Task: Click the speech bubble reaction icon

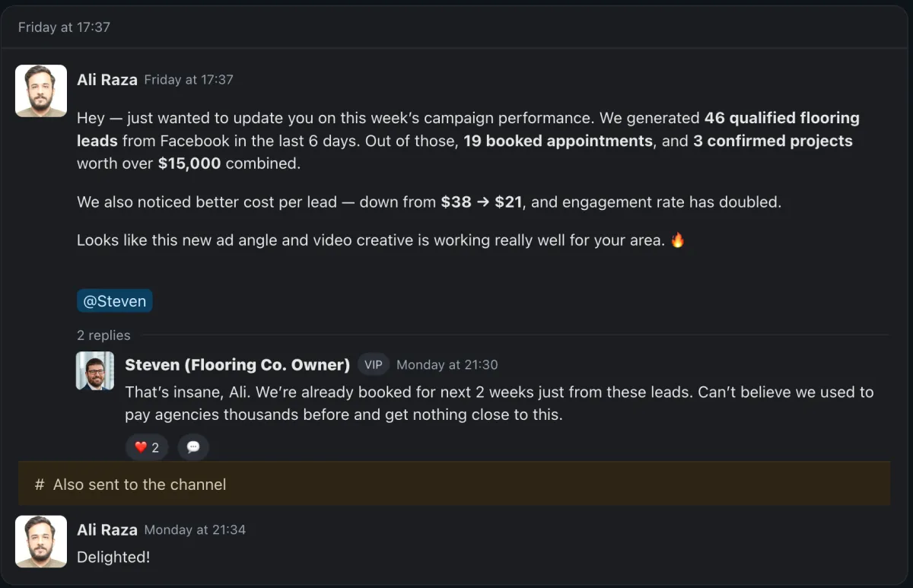Action: point(193,447)
